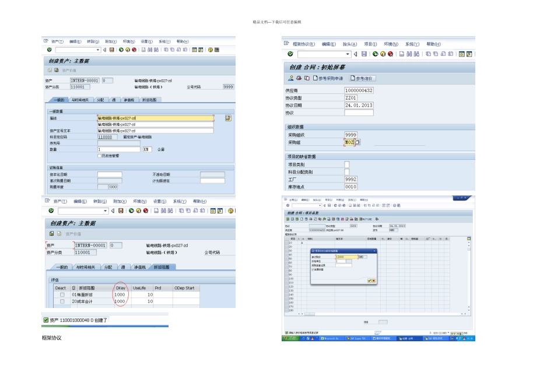Screen dimensions: 554x392
Task: Tick the Deact checkbox for 20成本会计
Action: [x=62, y=302]
